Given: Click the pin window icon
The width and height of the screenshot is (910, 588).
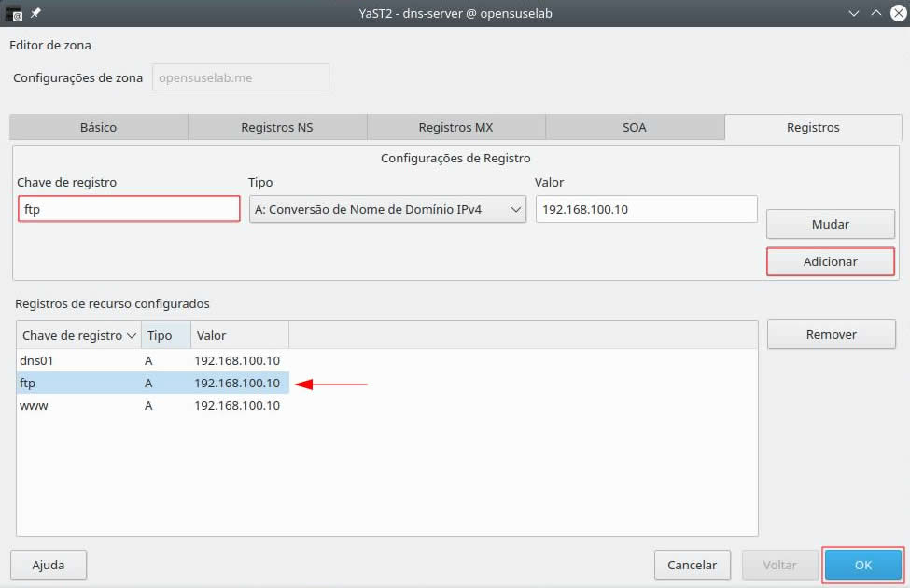Looking at the screenshot, I should click(x=36, y=13).
